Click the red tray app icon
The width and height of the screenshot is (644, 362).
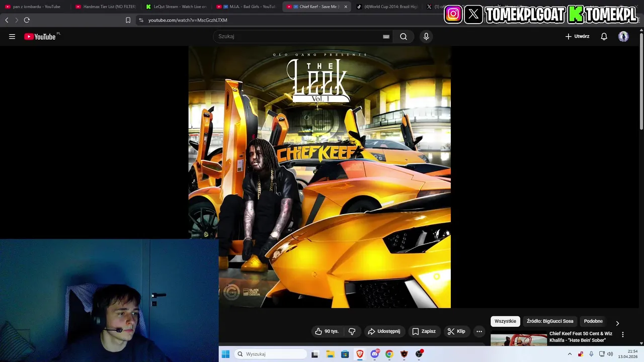click(581, 354)
